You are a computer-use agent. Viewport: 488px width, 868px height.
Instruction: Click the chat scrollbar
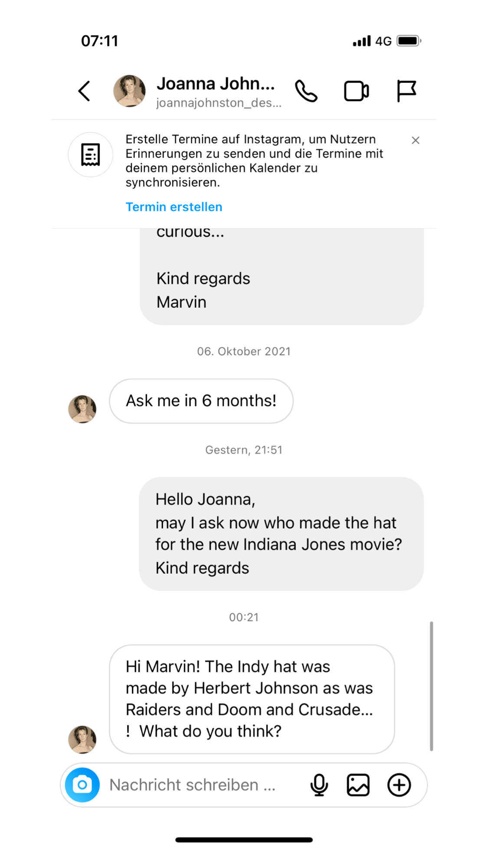pos(431,686)
